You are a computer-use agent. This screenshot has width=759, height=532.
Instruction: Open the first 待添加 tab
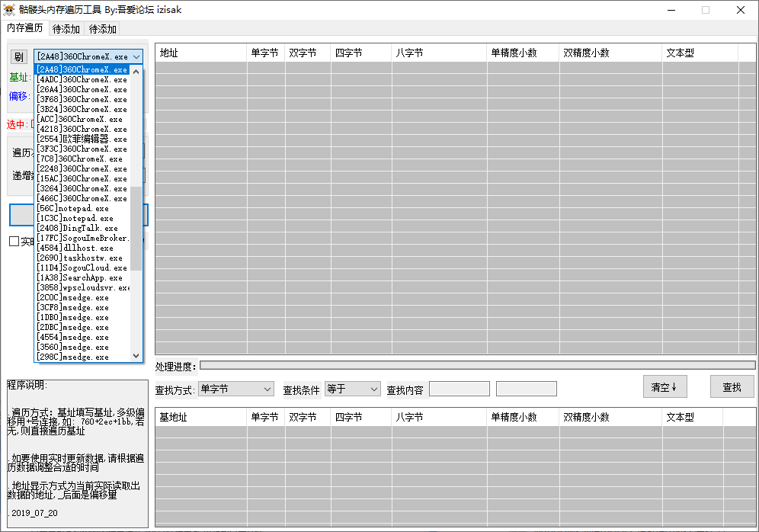[66, 29]
